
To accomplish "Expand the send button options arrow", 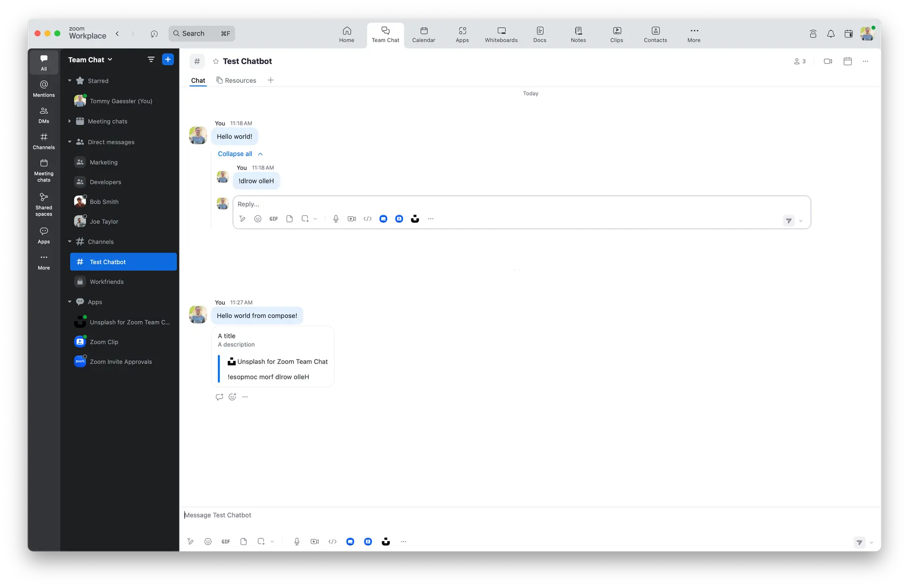I will pyautogui.click(x=871, y=543).
